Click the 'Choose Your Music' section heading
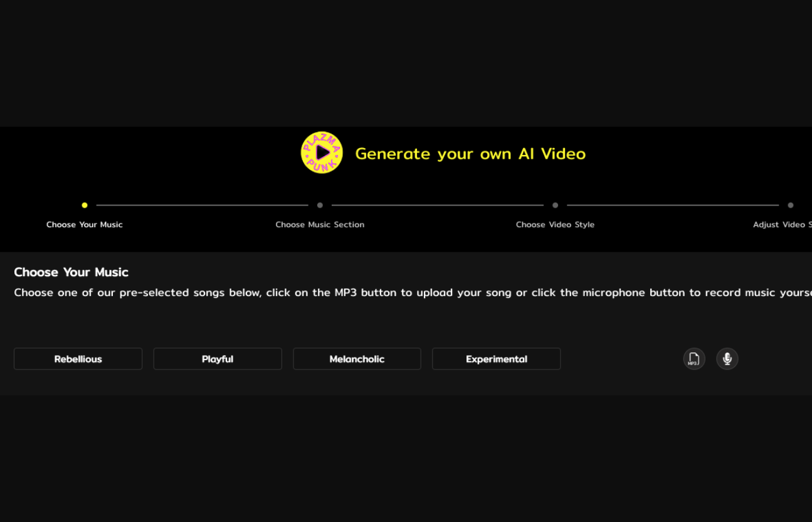 (71, 272)
